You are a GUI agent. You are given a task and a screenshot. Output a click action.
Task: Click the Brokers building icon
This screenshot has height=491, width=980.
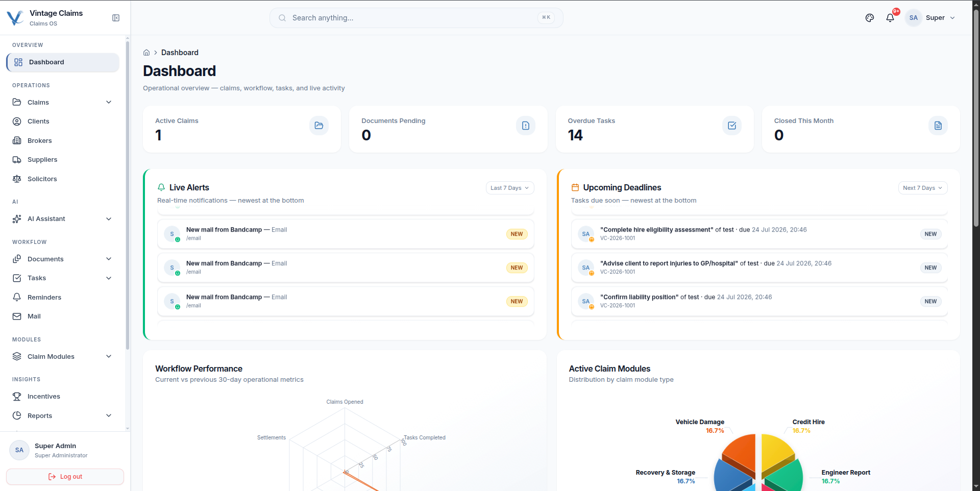(17, 140)
